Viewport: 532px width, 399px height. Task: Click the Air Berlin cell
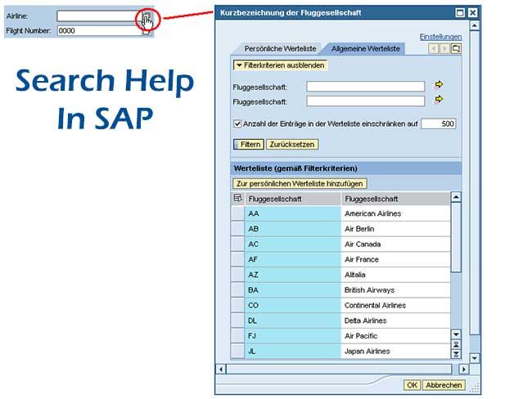coord(395,229)
